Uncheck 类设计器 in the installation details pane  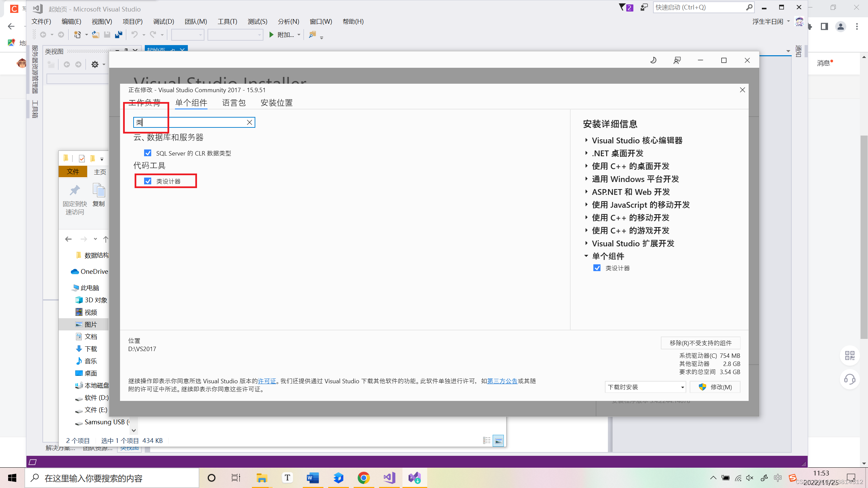597,268
